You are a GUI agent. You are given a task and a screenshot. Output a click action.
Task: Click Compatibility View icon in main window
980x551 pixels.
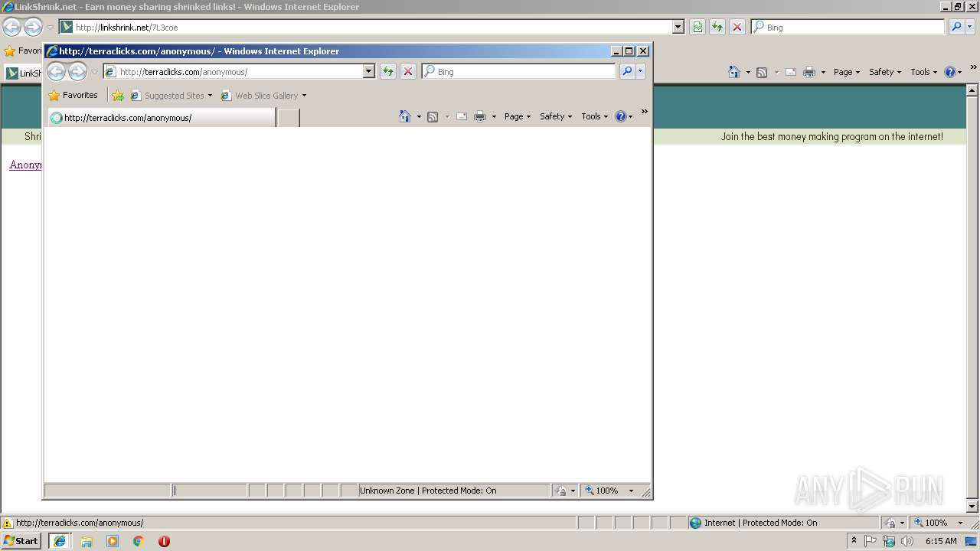[697, 27]
